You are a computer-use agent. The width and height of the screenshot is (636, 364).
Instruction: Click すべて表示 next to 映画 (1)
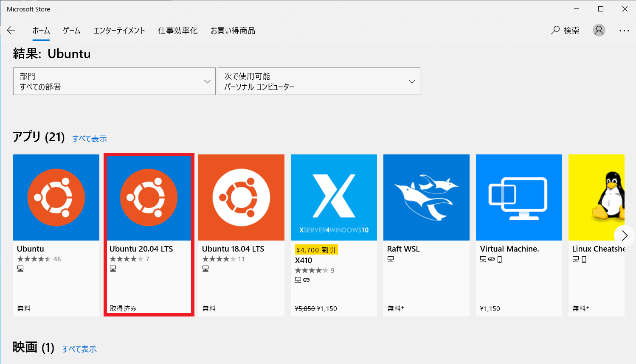point(79,349)
